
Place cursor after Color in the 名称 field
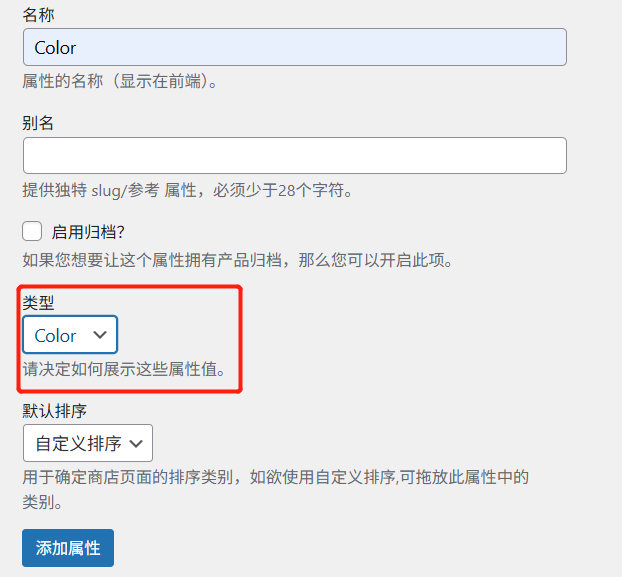pos(80,47)
